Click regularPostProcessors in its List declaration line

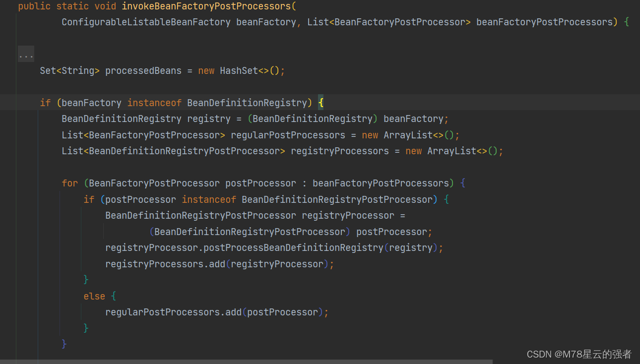click(x=288, y=135)
